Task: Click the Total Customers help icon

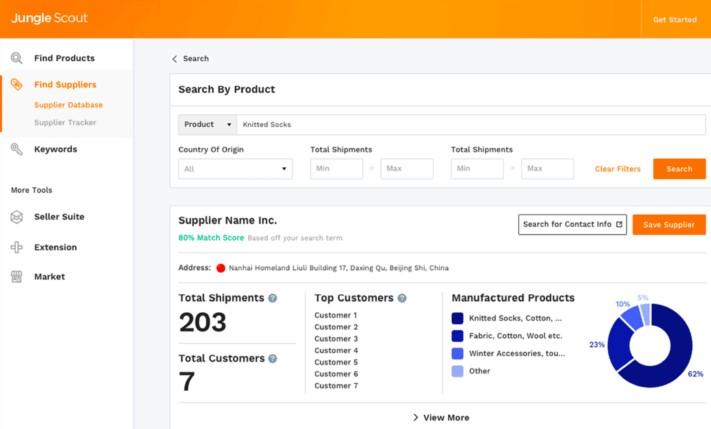Action: click(273, 358)
